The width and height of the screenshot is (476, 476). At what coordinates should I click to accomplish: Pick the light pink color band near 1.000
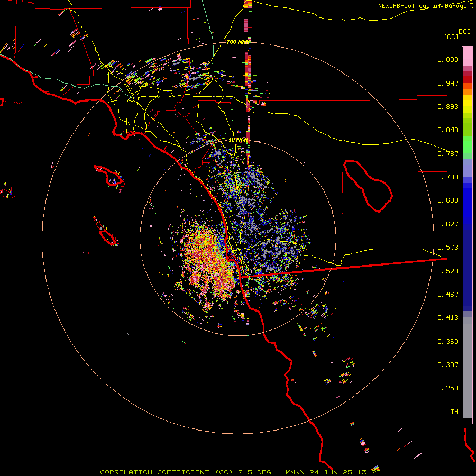pos(467,57)
